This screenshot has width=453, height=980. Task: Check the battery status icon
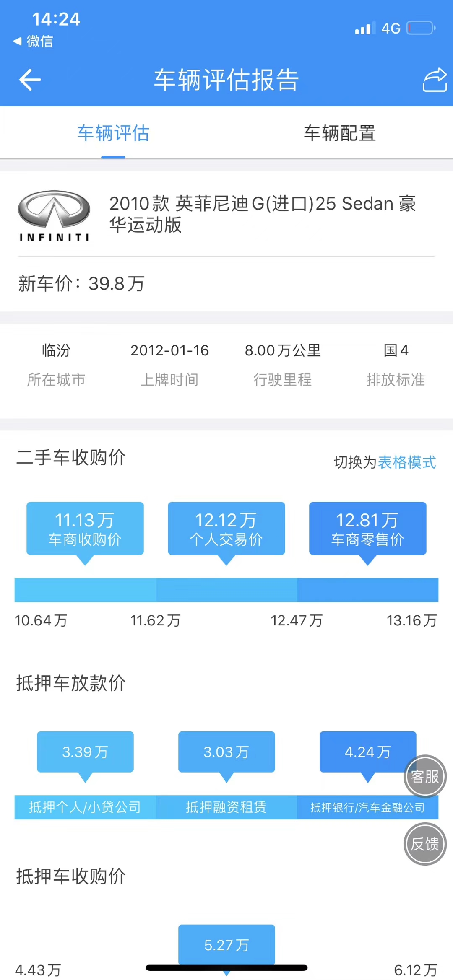coord(422,28)
